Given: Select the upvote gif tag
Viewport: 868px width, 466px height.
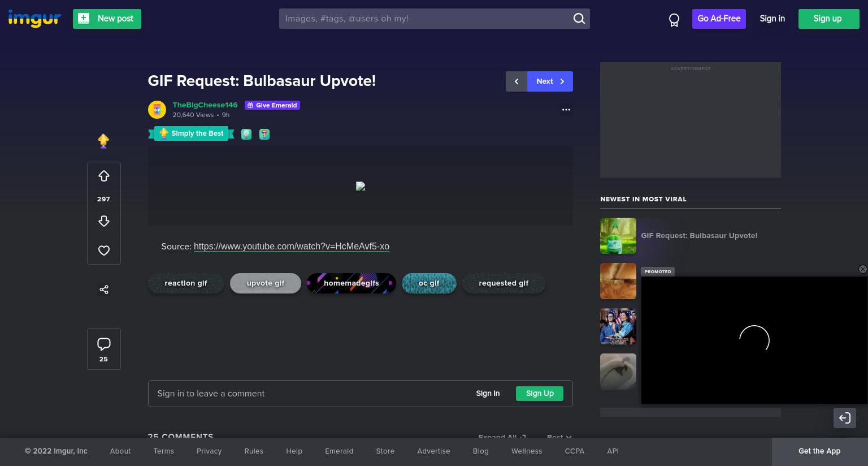Looking at the screenshot, I should coord(266,283).
